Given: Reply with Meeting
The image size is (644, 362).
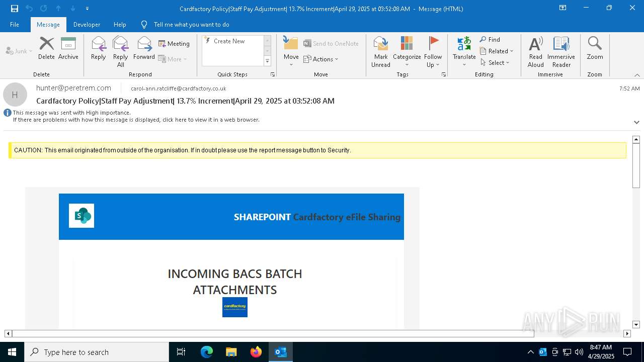Looking at the screenshot, I should [x=174, y=44].
